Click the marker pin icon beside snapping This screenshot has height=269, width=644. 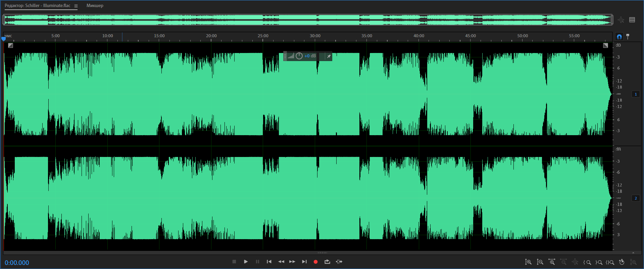628,37
